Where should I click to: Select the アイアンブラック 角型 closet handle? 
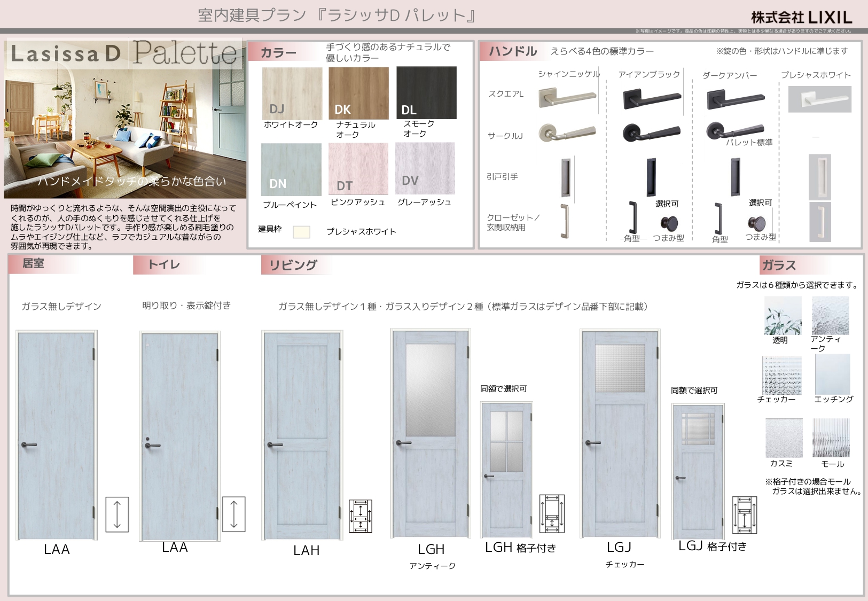[633, 218]
